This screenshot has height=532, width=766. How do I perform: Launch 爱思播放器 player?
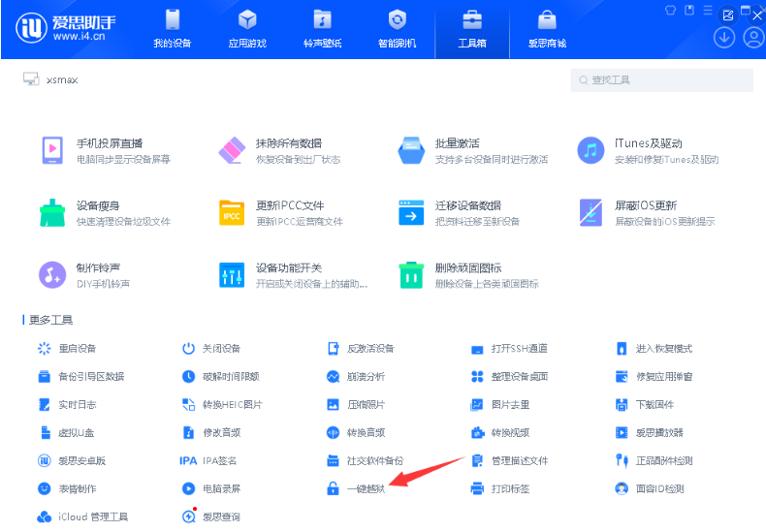[650, 433]
